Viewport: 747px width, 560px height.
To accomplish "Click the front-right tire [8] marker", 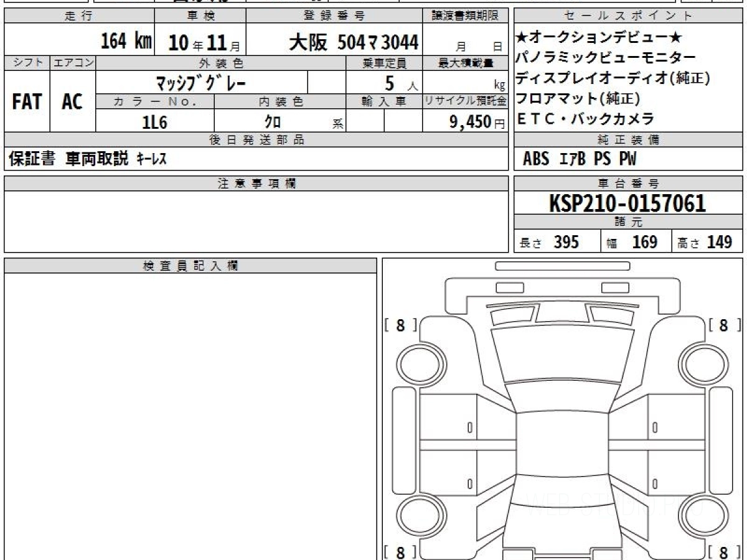I will [x=724, y=325].
